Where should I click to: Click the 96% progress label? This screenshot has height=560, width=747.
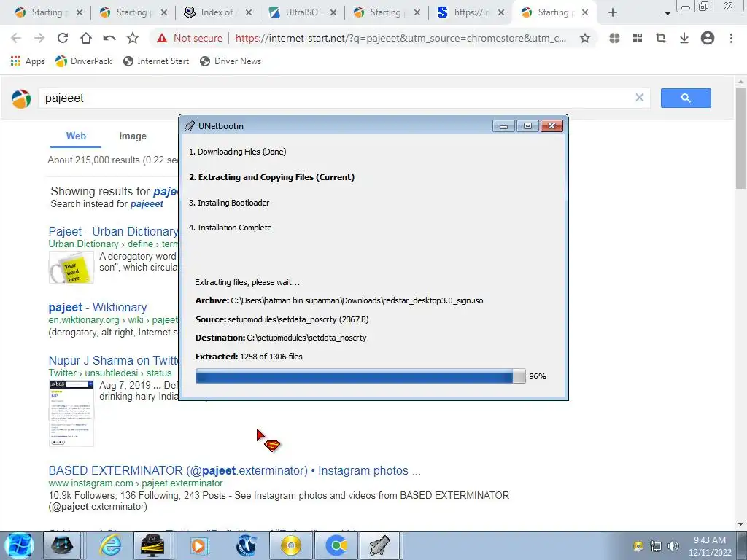pyautogui.click(x=538, y=376)
